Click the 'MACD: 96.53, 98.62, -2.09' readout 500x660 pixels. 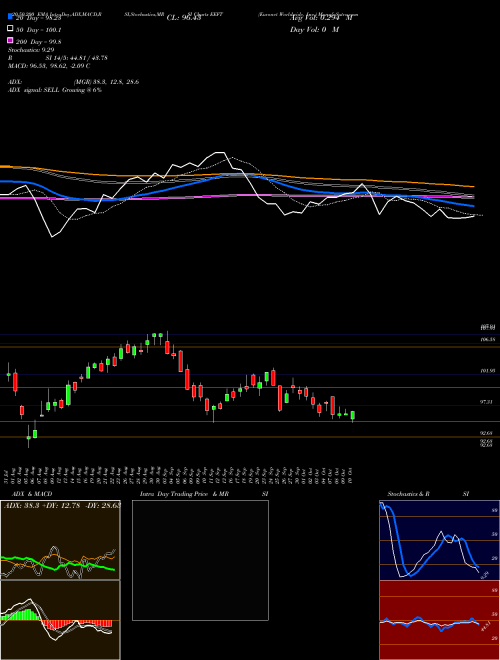45,66
